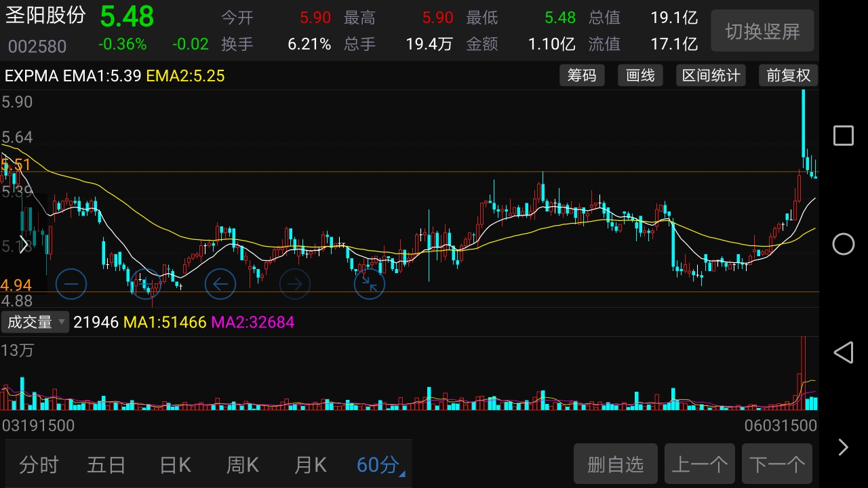This screenshot has height=488, width=868.
Task: Tap stock name 圣阳股份
Action: click(x=45, y=15)
